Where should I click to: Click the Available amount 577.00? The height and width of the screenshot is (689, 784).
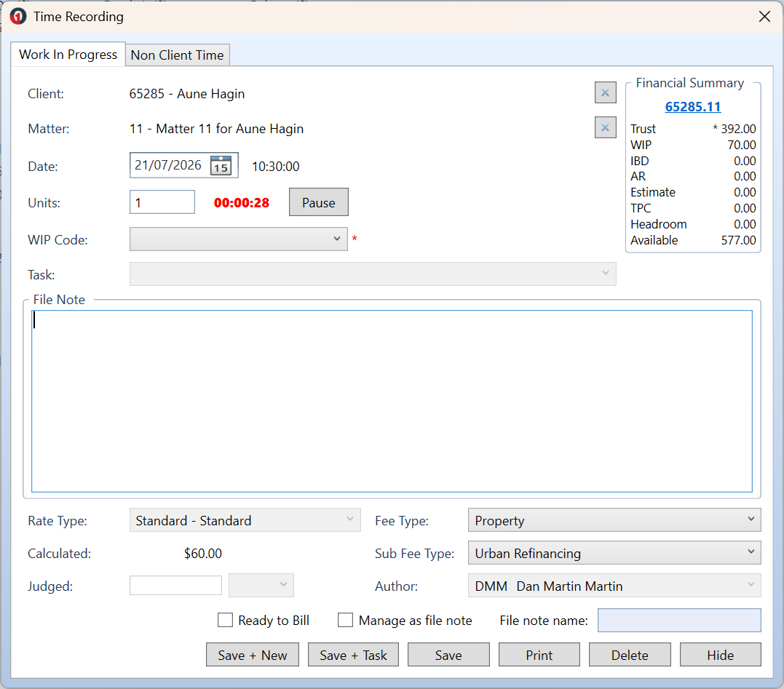click(x=738, y=240)
